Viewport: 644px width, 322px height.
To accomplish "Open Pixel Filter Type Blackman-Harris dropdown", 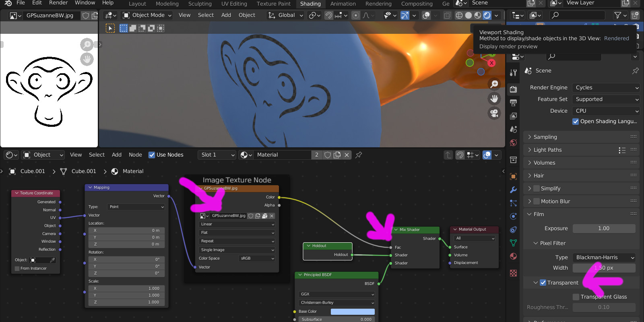I will [x=604, y=258].
